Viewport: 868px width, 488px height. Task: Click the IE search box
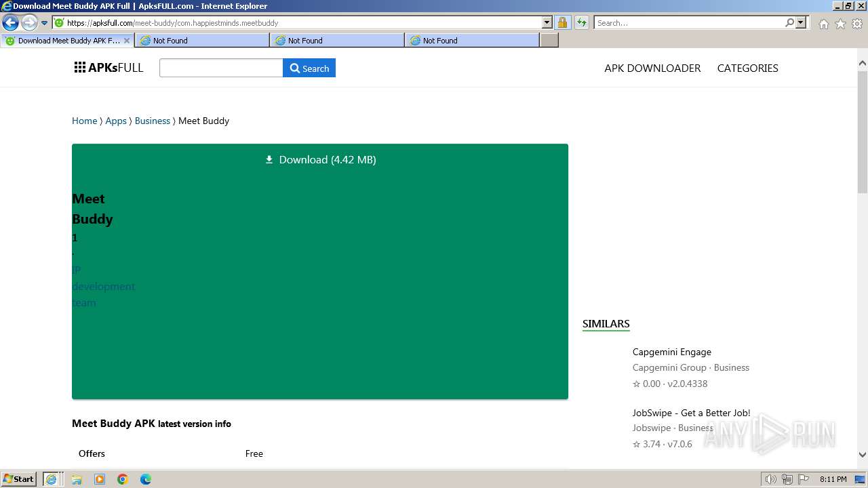tap(689, 22)
